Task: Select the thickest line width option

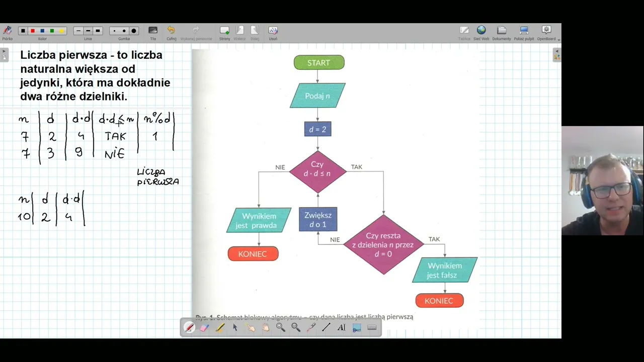Action: pyautogui.click(x=98, y=31)
